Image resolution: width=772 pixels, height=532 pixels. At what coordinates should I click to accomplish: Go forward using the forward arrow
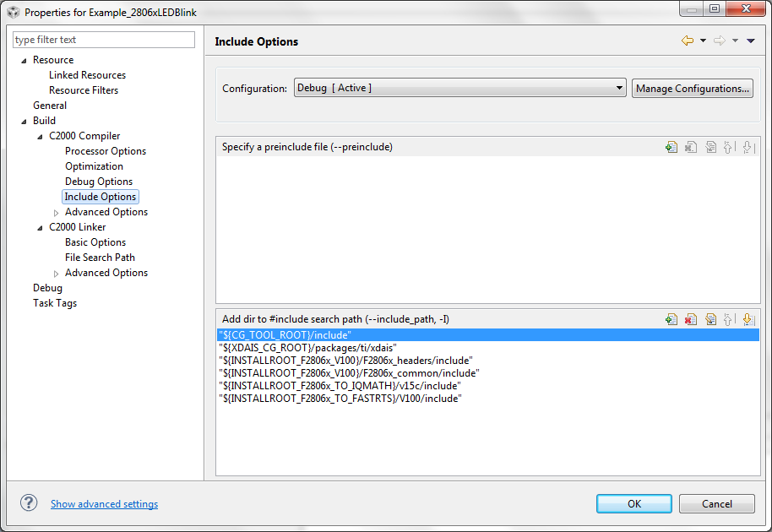tap(720, 41)
